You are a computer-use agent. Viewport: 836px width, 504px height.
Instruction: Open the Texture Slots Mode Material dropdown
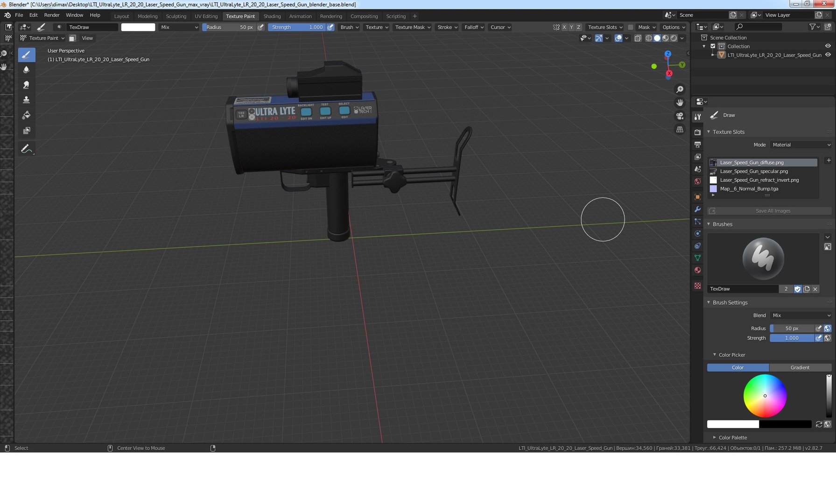click(x=801, y=145)
